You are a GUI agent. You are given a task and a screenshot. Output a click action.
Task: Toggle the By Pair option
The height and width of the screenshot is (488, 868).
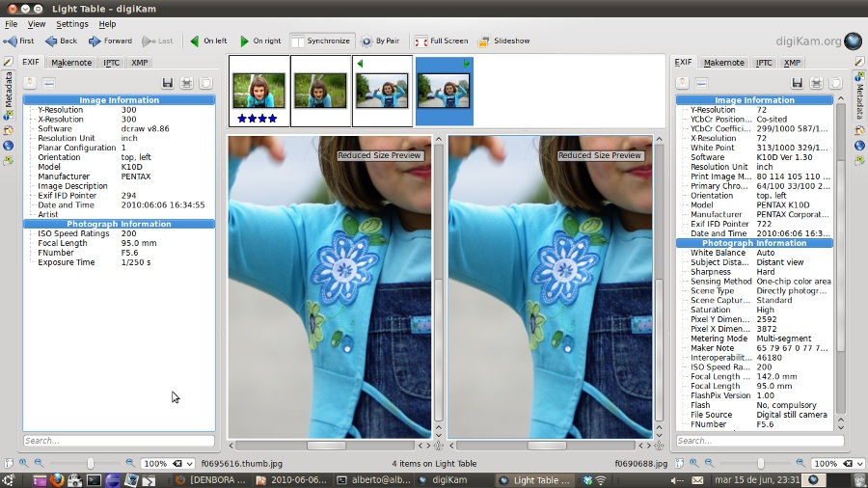point(380,41)
